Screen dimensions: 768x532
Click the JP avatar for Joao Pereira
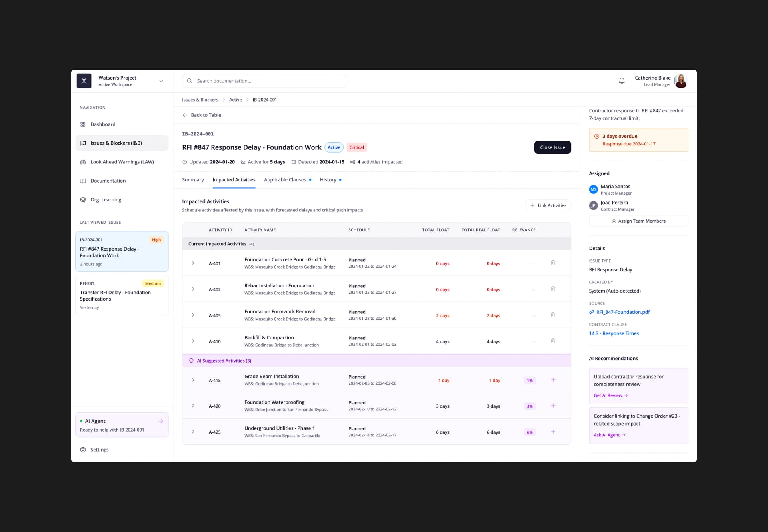pyautogui.click(x=594, y=205)
